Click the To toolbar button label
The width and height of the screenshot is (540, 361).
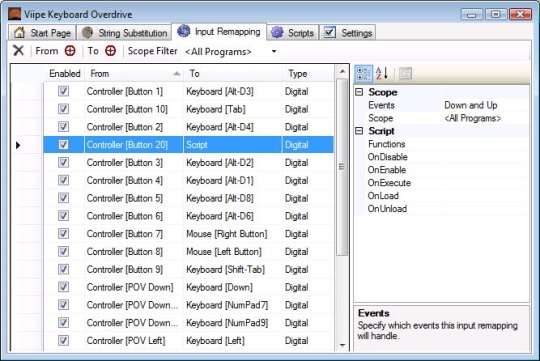[93, 51]
